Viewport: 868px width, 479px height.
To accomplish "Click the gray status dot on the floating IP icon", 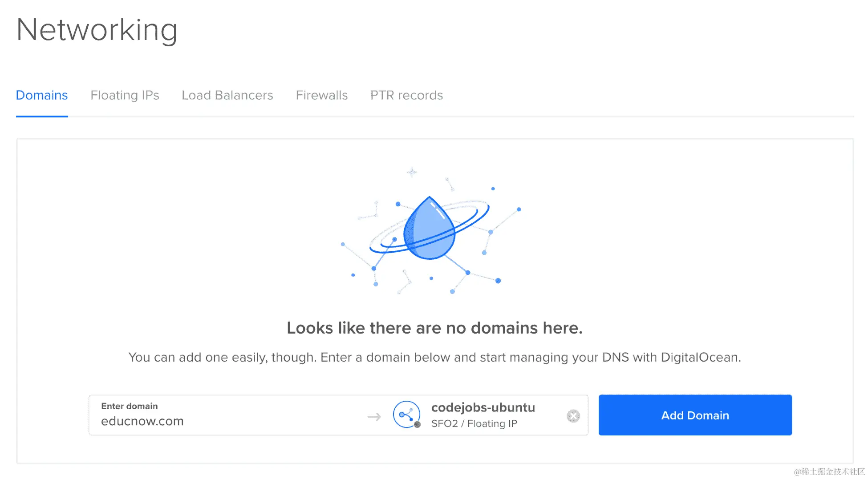I will [417, 424].
